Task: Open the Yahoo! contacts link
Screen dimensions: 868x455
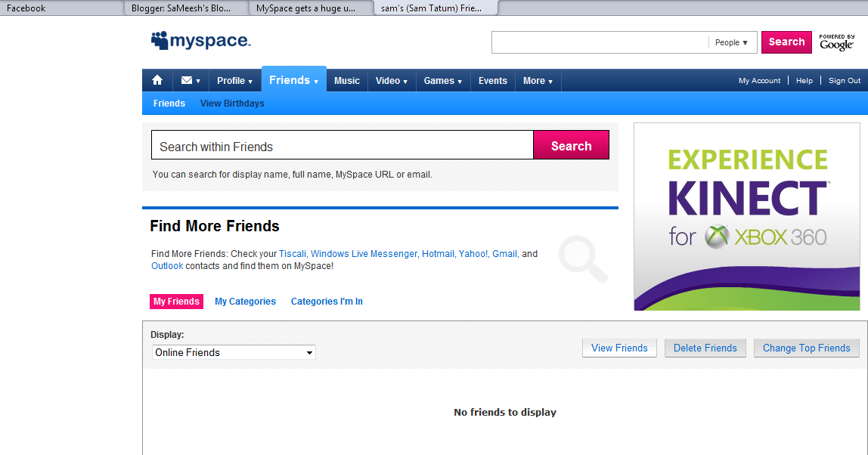Action: pyautogui.click(x=474, y=253)
